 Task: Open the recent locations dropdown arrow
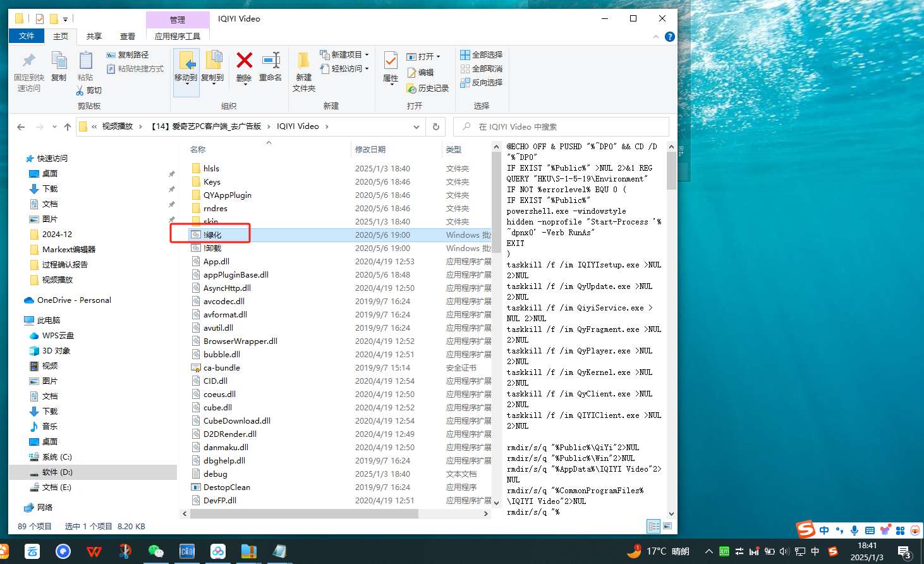point(54,127)
